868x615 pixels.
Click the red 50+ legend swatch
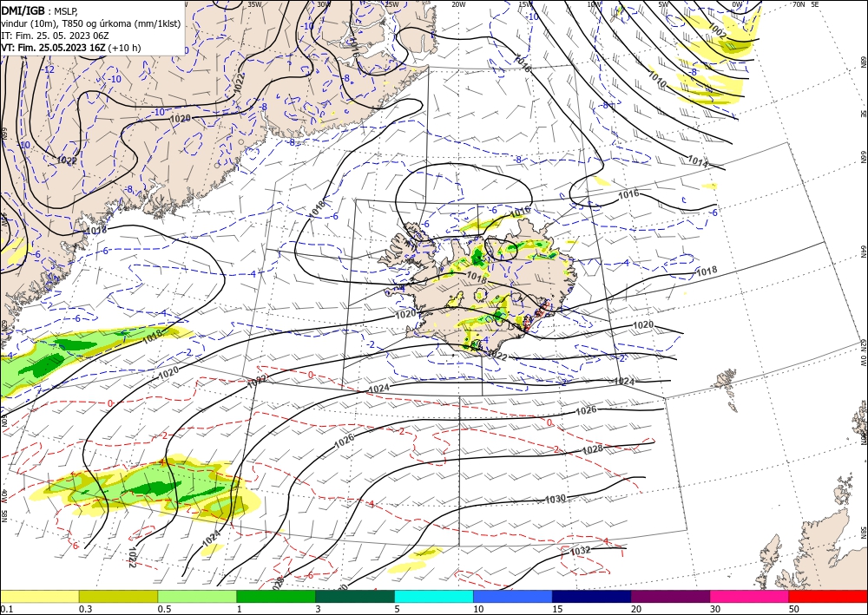pyautogui.click(x=828, y=596)
